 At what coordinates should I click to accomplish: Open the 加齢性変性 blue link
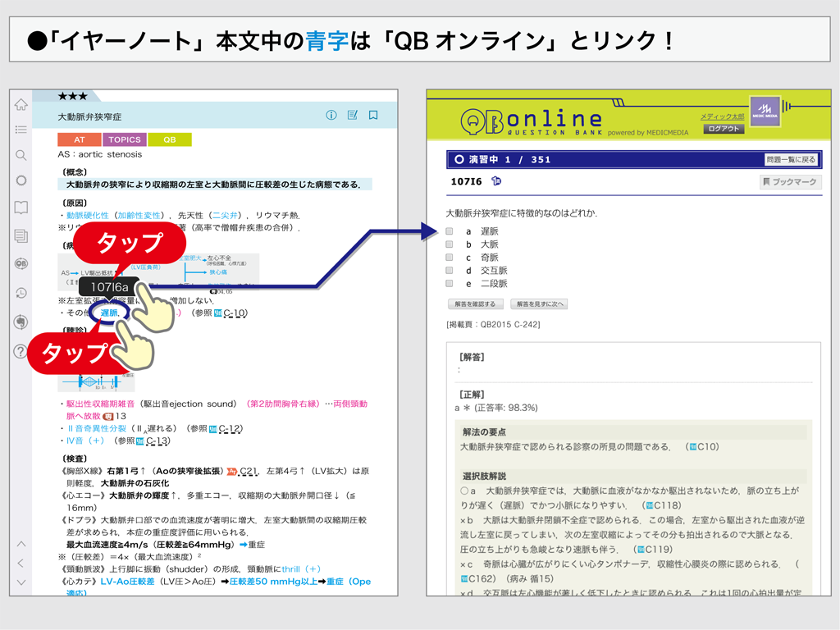point(139,216)
